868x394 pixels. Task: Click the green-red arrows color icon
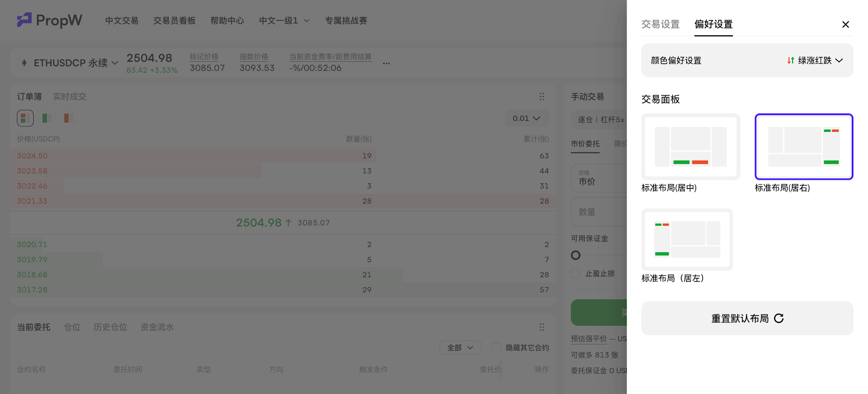point(791,60)
